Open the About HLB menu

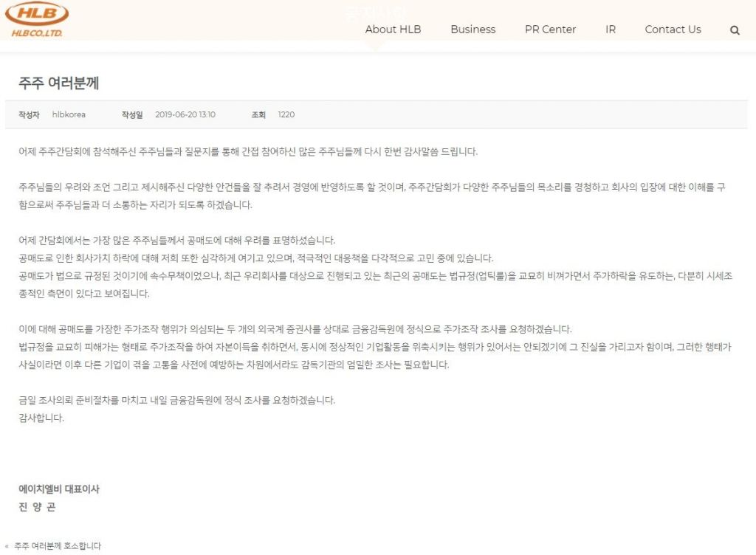[393, 30]
